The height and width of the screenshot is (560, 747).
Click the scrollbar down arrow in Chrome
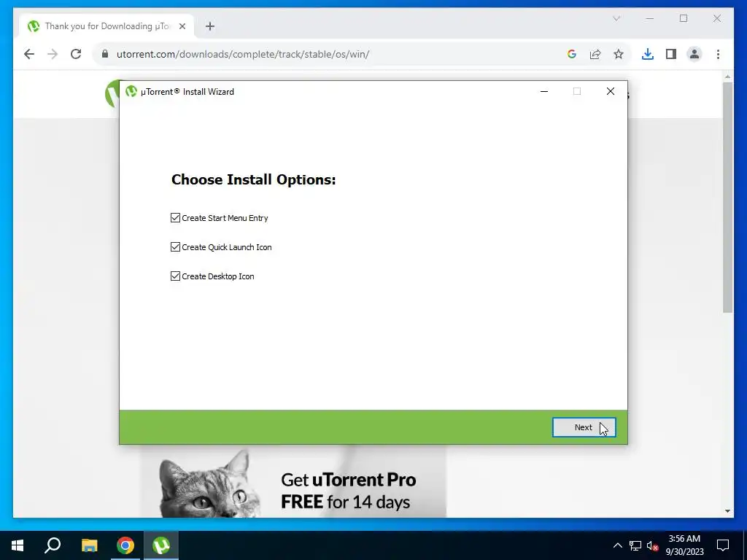[727, 511]
